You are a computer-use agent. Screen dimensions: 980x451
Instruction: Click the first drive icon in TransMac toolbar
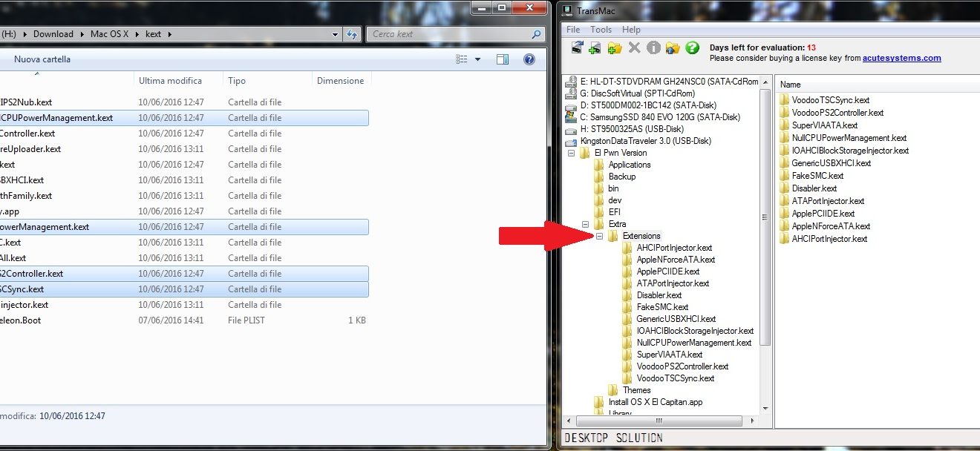[577, 48]
